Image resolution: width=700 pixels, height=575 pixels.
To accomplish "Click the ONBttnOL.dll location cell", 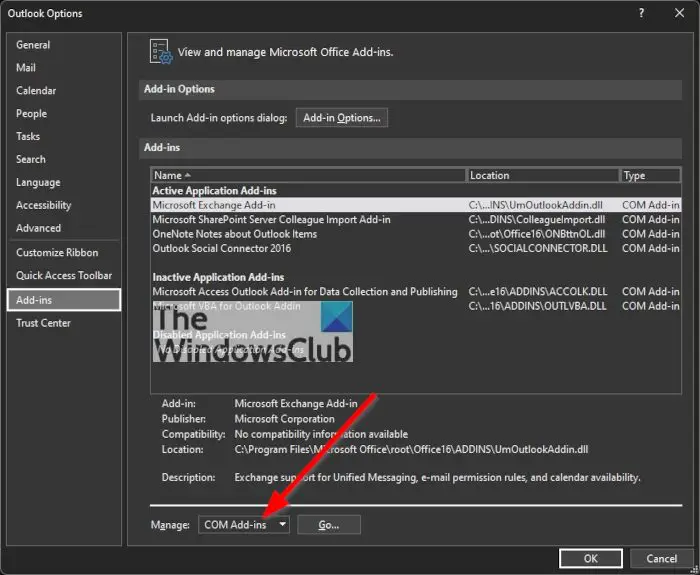I will tap(537, 234).
